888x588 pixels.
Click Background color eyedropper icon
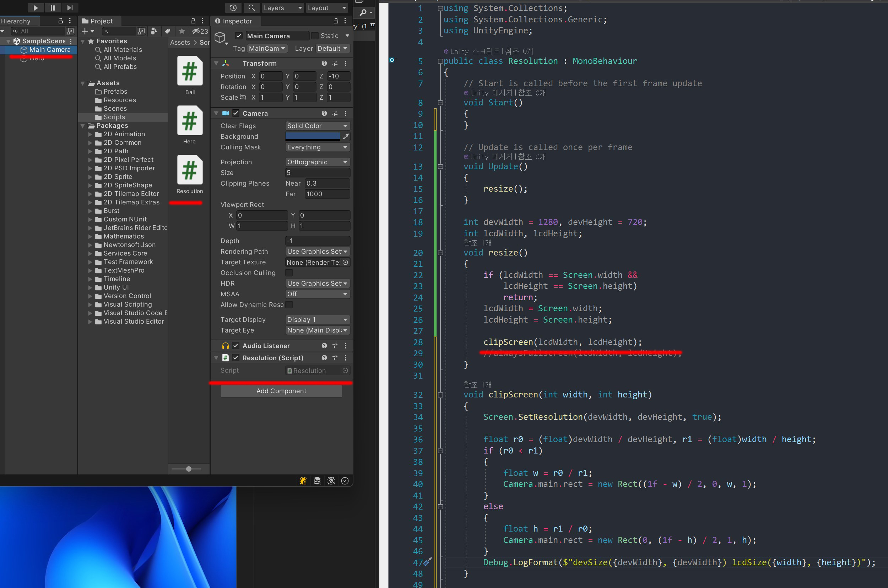point(346,137)
